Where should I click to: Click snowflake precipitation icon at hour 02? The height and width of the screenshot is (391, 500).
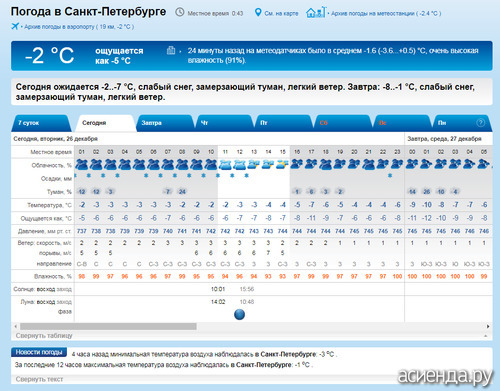click(89, 175)
